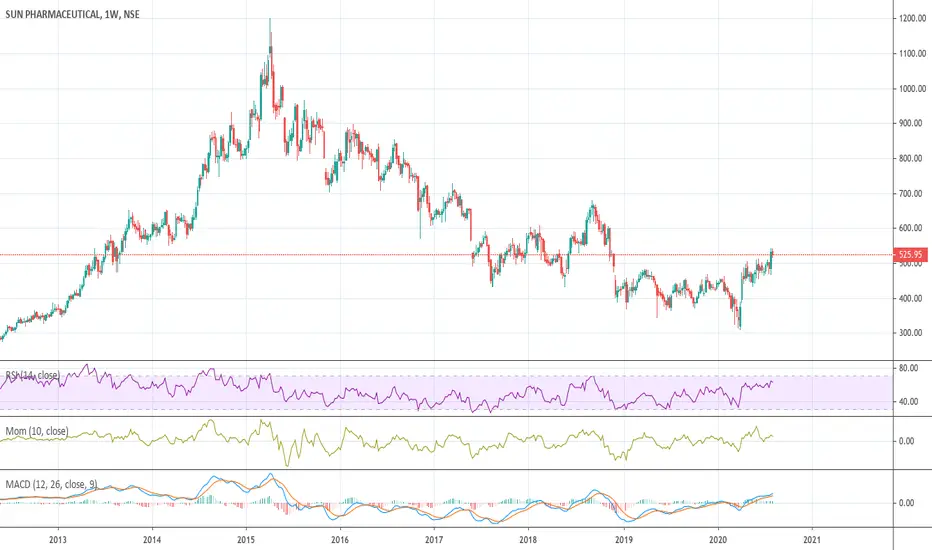Image resolution: width=932 pixels, height=550 pixels.
Task: Click the 2021 label on time axis
Action: pos(812,540)
